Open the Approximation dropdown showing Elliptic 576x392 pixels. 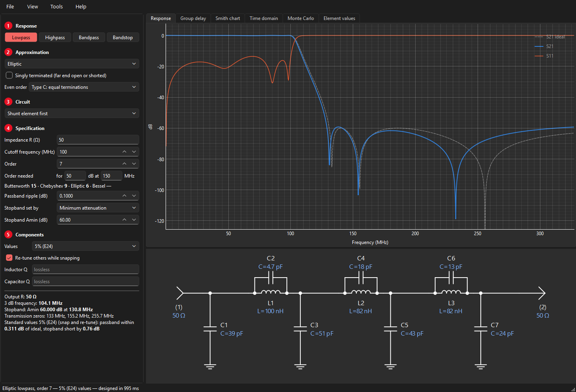point(72,64)
